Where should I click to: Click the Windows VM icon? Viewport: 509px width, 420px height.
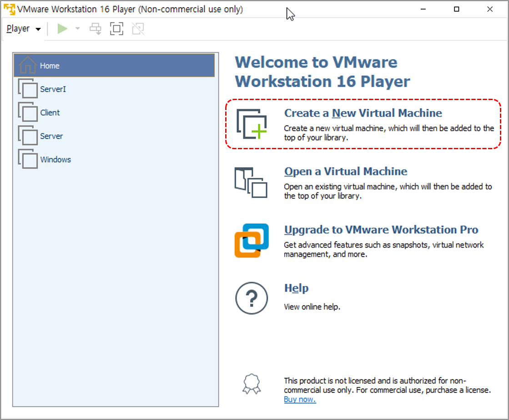[28, 159]
